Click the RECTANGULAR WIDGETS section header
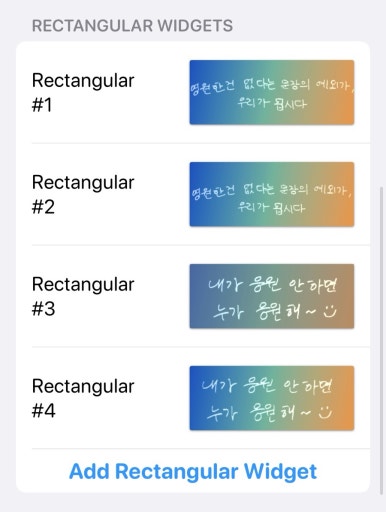The height and width of the screenshot is (512, 386). pos(132,26)
